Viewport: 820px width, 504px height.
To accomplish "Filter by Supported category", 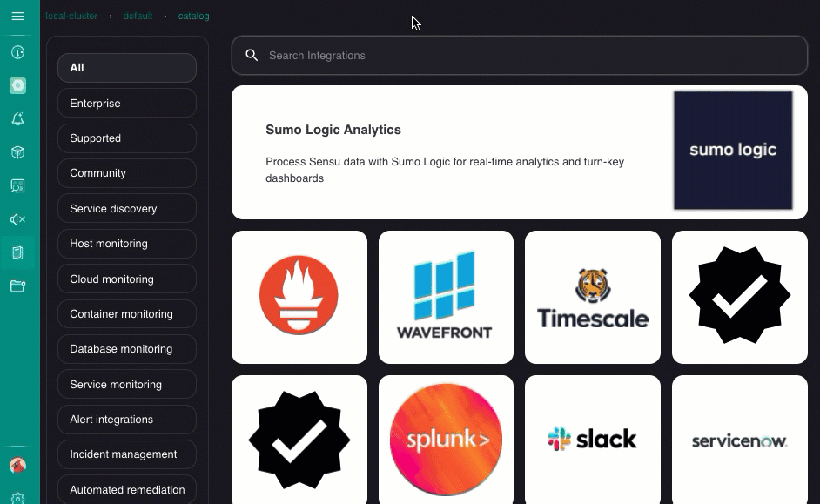I will point(127,138).
